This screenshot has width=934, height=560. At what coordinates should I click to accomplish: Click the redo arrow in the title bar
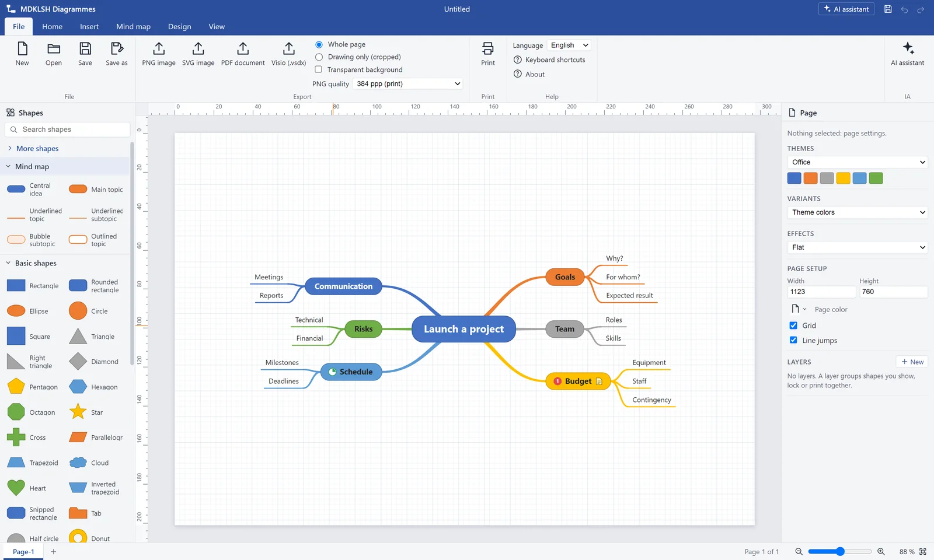coord(921,9)
